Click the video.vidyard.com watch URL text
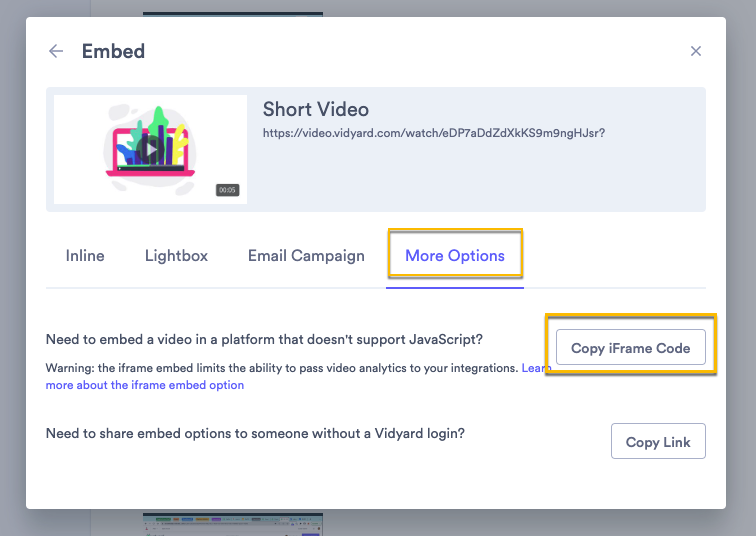756x536 pixels. (x=434, y=133)
